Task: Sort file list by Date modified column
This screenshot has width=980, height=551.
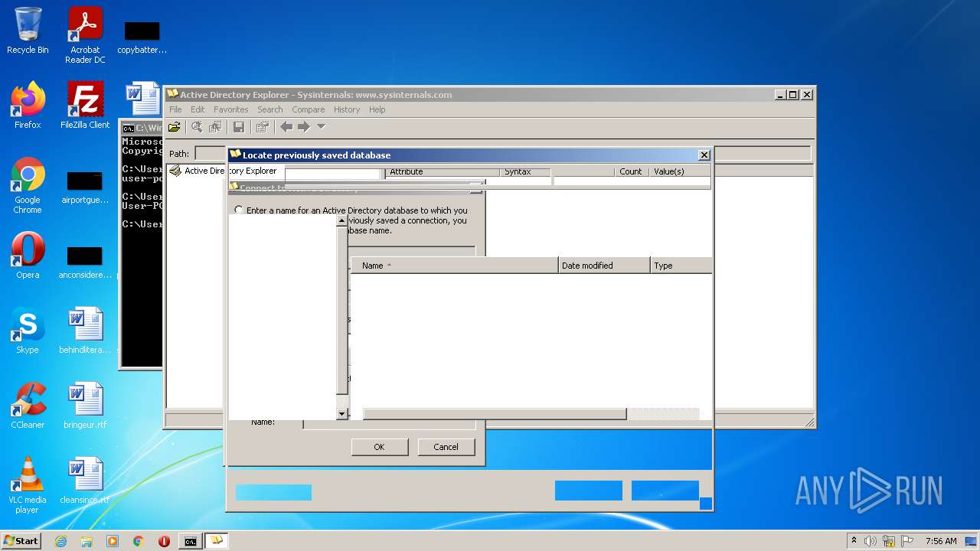Action: coord(604,266)
